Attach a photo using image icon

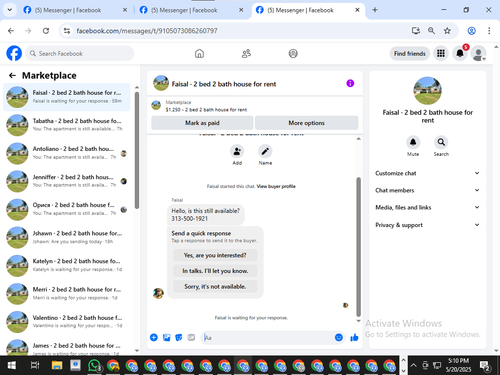tap(166, 338)
